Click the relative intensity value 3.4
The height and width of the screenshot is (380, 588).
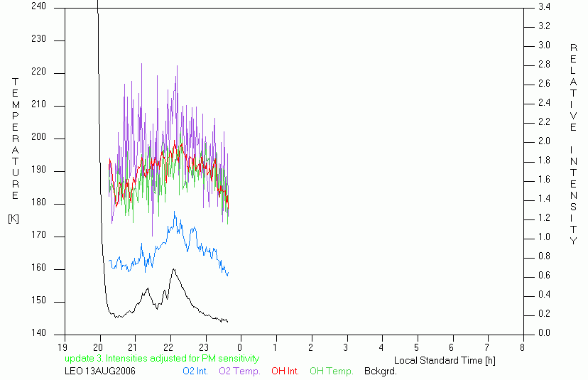[544, 6]
